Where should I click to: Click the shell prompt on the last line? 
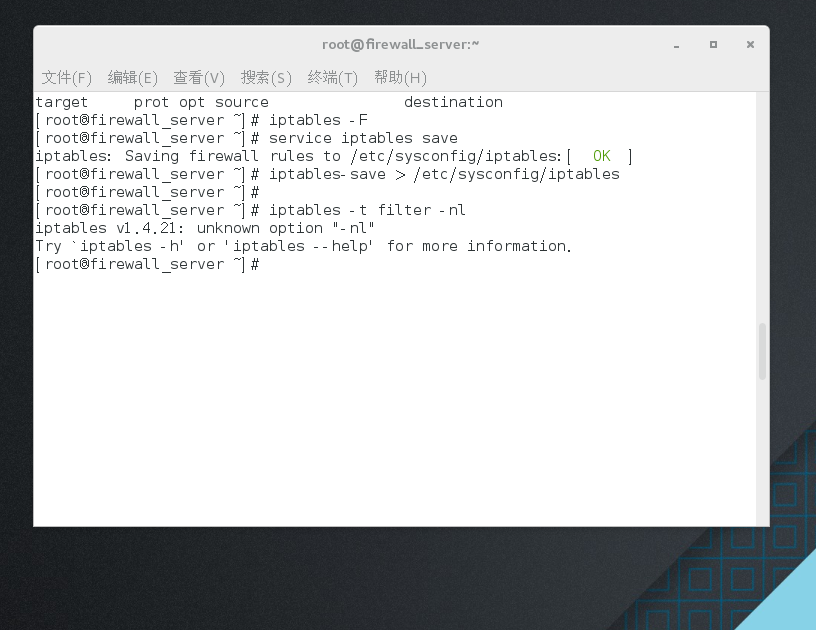pos(145,264)
